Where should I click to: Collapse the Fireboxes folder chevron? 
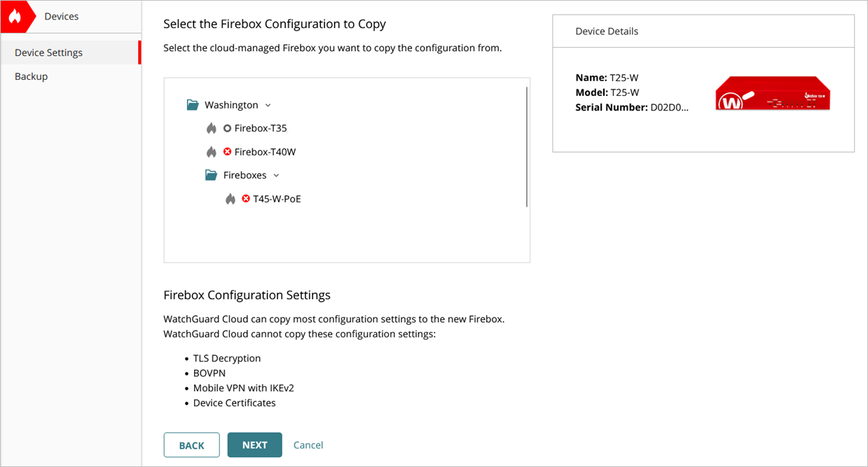[x=276, y=175]
